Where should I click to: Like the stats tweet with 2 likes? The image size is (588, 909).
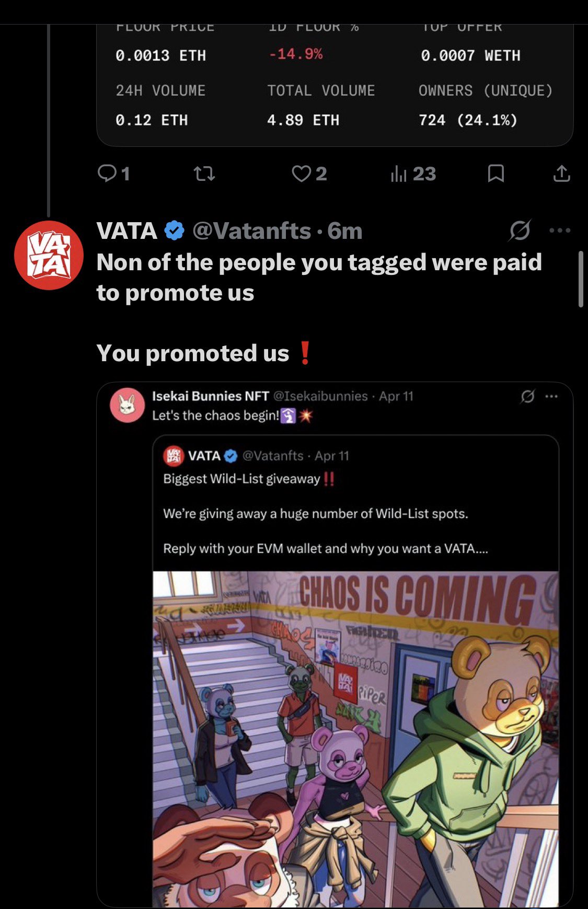click(x=309, y=174)
